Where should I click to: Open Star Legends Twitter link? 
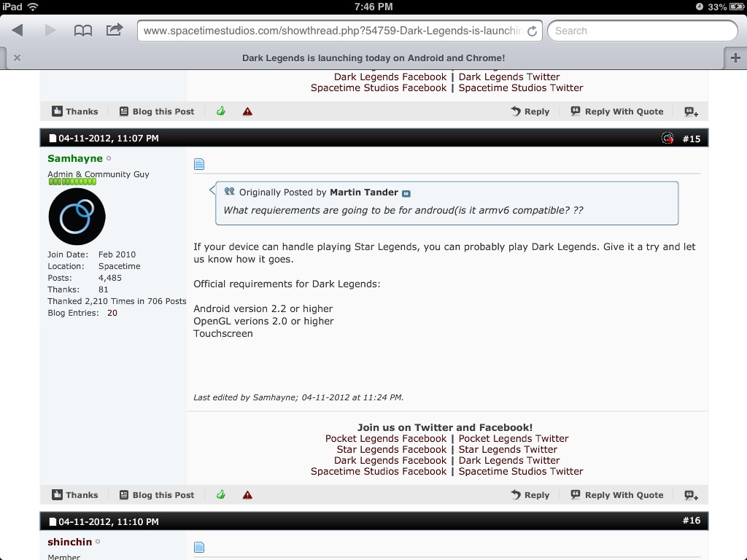[x=508, y=449]
